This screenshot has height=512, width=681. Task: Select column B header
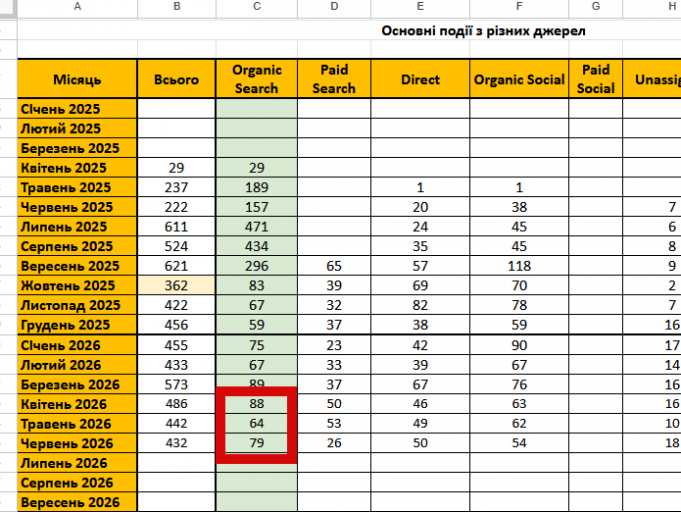(x=176, y=7)
